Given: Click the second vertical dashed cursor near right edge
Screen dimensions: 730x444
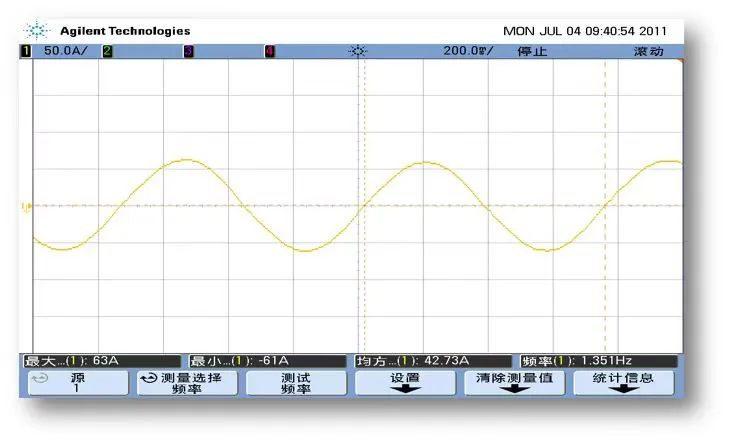Looking at the screenshot, I should (x=605, y=205).
